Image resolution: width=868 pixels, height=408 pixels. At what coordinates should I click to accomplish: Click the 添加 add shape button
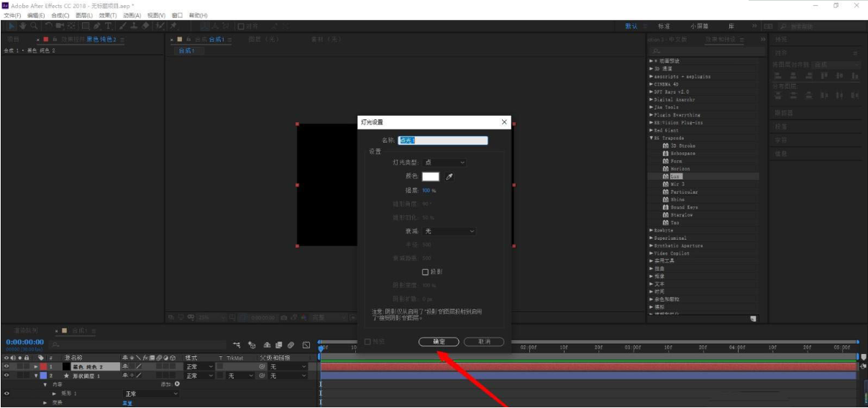[x=178, y=384]
